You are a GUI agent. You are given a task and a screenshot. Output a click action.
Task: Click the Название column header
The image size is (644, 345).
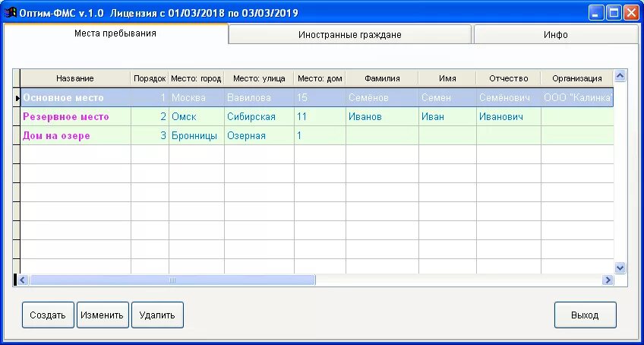(75, 78)
